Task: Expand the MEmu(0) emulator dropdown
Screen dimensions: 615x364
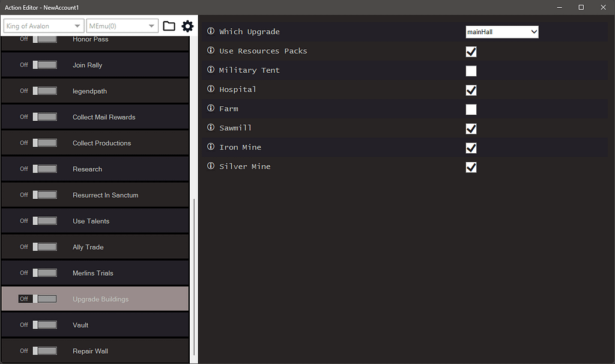Action: pyautogui.click(x=122, y=26)
